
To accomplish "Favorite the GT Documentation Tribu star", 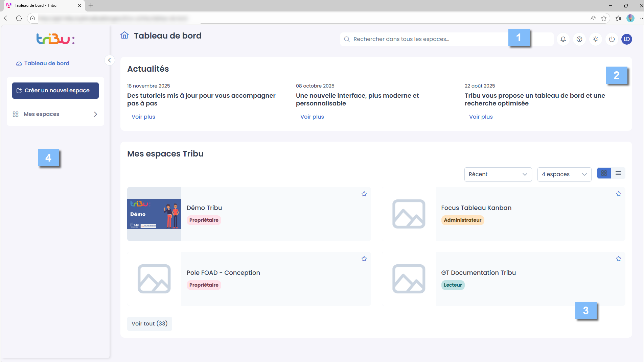I will click(x=619, y=259).
